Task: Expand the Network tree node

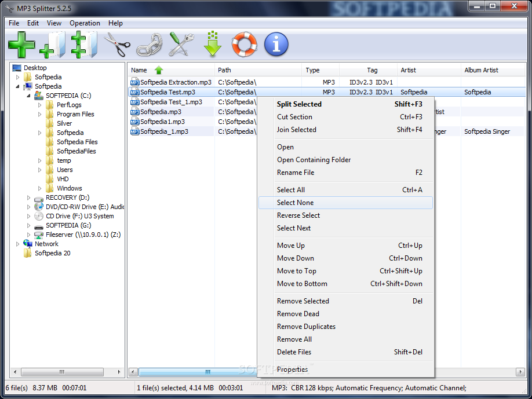Action: coord(17,244)
